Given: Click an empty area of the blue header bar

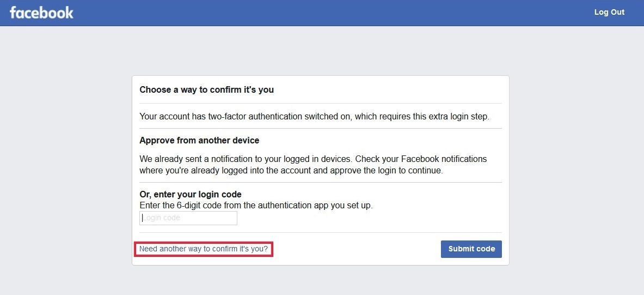Looking at the screenshot, I should click(327, 13).
